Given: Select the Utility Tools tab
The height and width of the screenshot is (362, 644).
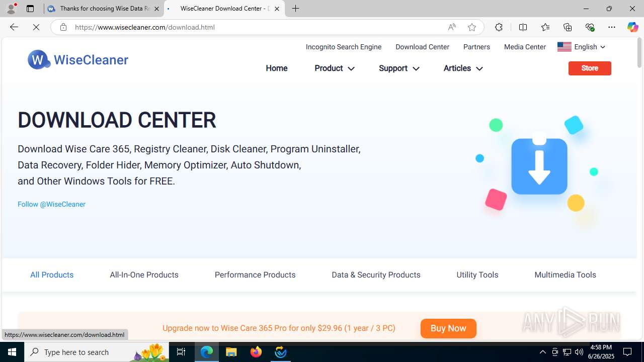Looking at the screenshot, I should coord(477,275).
